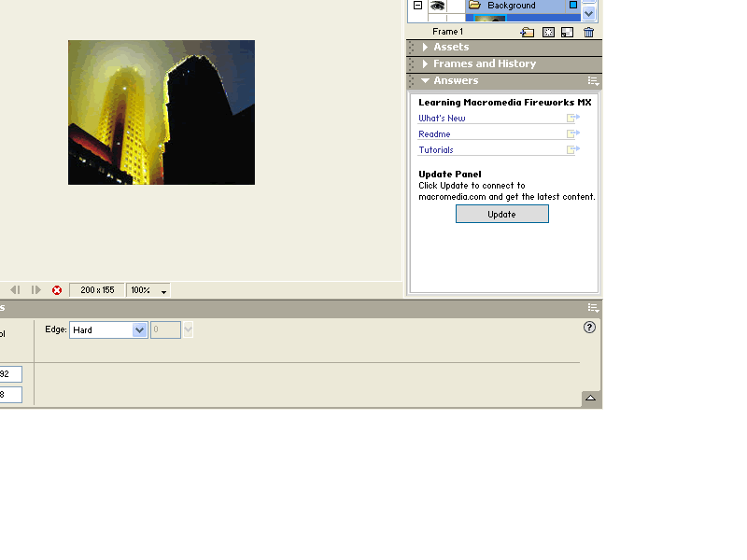Hide the Background layer via eye icon
The width and height of the screenshot is (747, 560).
coord(437,6)
